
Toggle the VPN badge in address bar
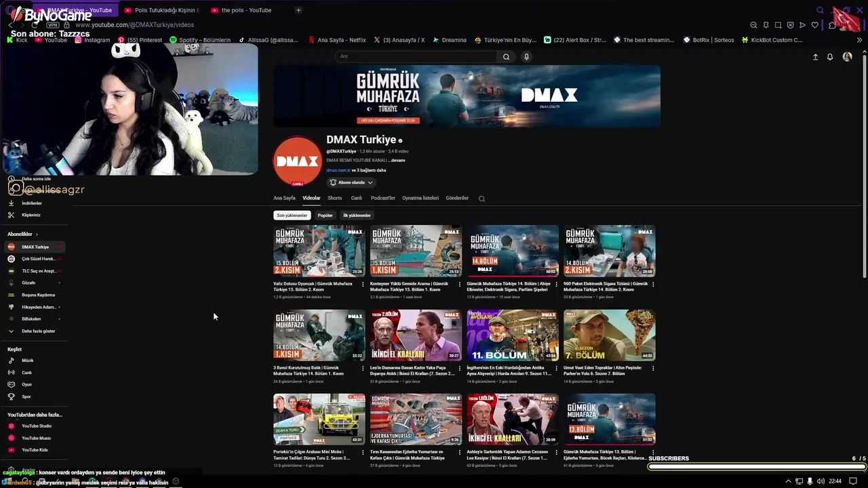click(x=53, y=25)
